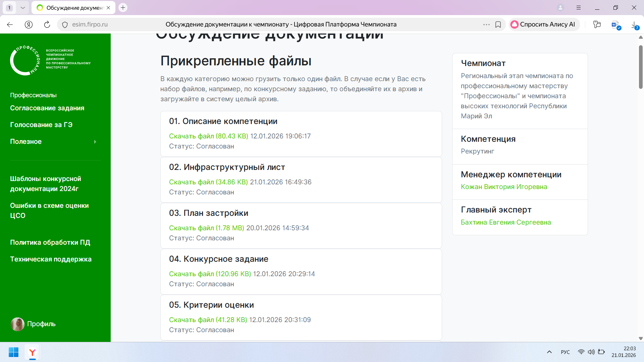Click the Спросить Алису AI button

tap(543, 24)
